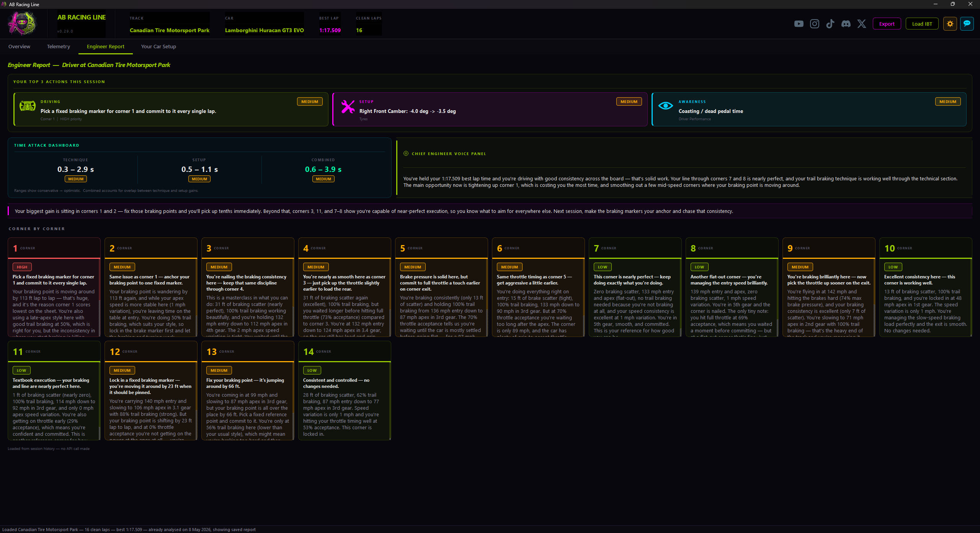The width and height of the screenshot is (980, 533).
Task: Select the Corner 14 card header
Action: (x=345, y=352)
